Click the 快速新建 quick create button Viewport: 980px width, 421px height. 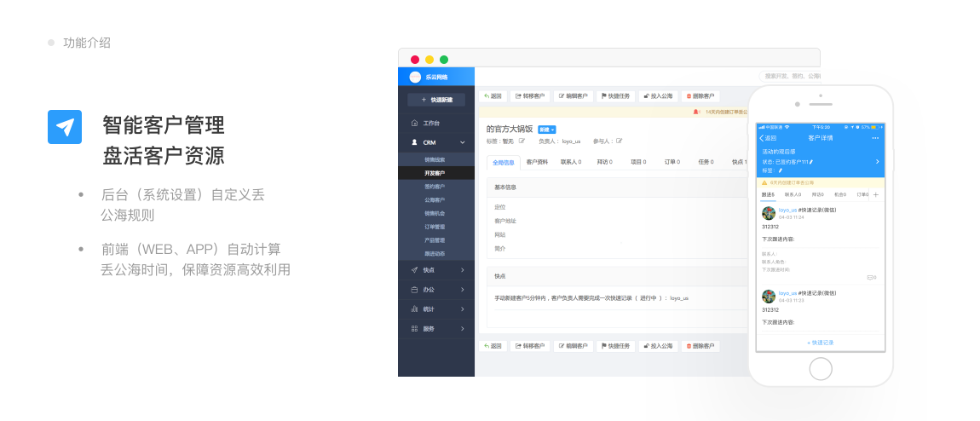[436, 100]
